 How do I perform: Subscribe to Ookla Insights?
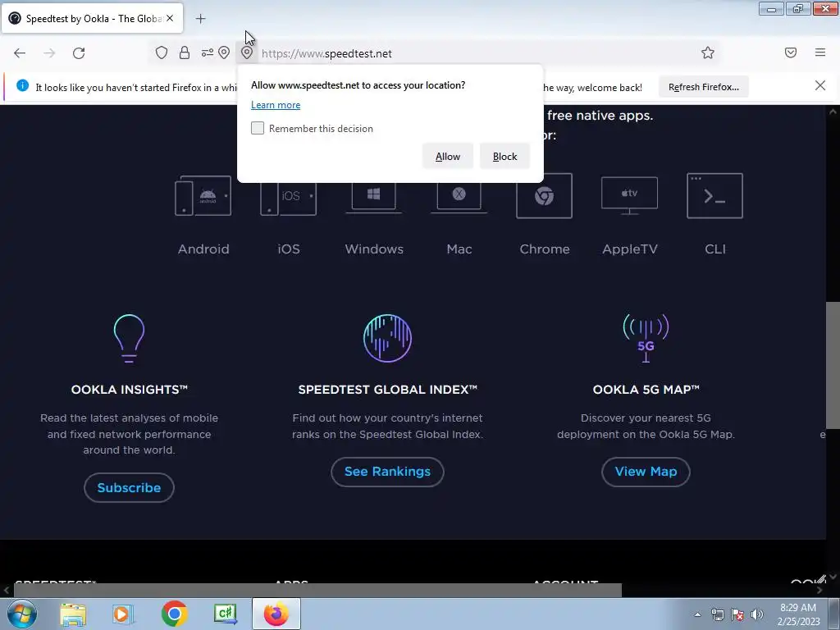point(129,487)
